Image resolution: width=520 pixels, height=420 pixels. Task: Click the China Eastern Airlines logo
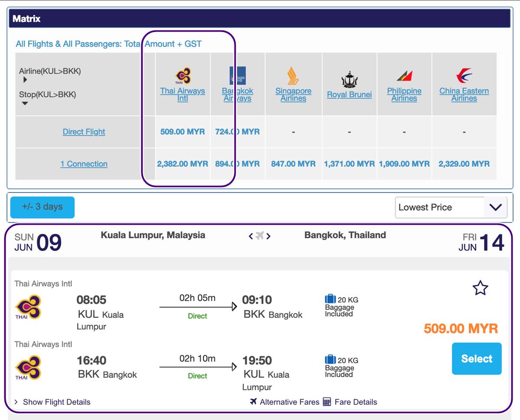click(x=464, y=76)
